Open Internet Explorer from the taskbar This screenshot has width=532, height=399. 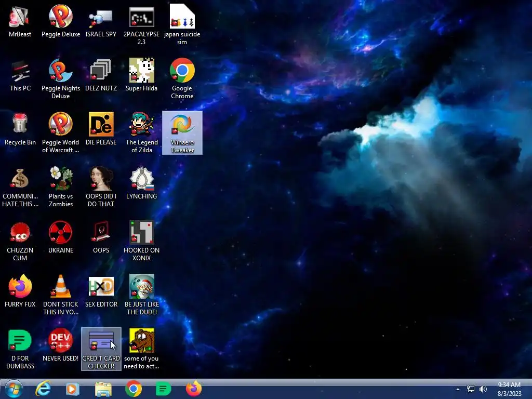[x=43, y=389]
